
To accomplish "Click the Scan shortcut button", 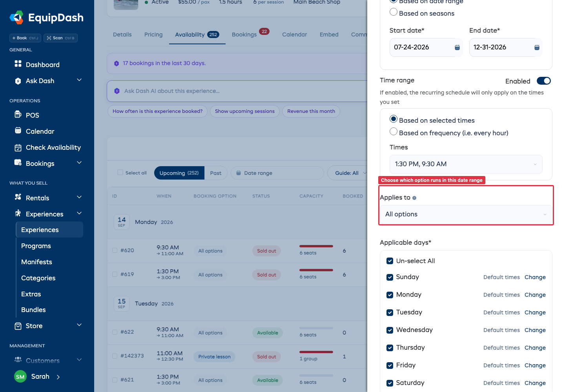I will tap(60, 38).
